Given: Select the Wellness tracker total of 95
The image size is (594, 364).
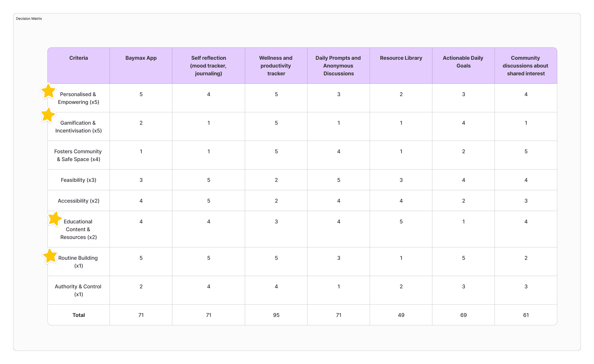Looking at the screenshot, I should click(276, 315).
